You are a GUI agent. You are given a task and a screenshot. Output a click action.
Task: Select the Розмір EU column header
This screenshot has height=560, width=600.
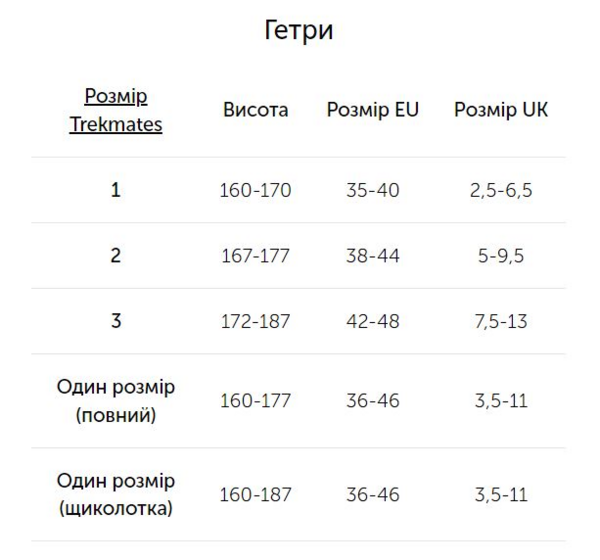tap(373, 110)
